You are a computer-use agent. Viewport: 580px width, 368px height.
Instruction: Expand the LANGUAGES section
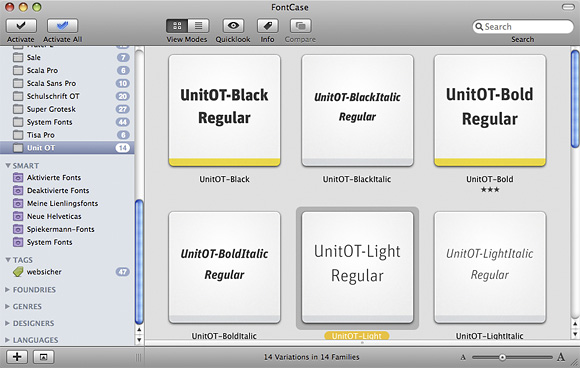7,340
